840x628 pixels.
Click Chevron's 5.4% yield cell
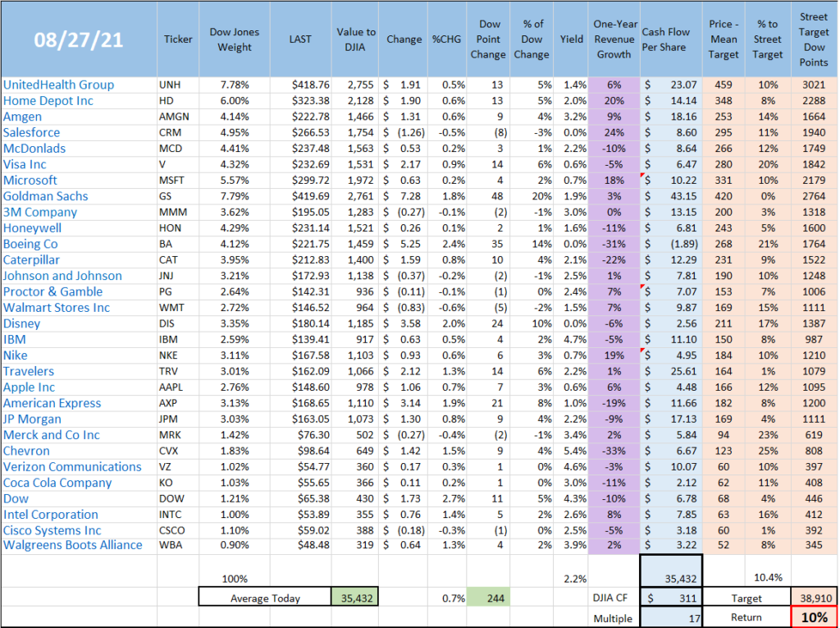[571, 451]
